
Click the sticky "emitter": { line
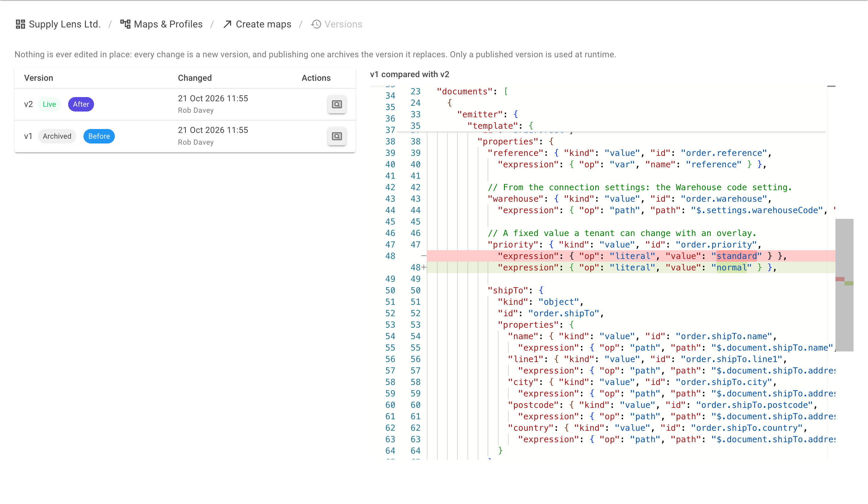pos(487,114)
